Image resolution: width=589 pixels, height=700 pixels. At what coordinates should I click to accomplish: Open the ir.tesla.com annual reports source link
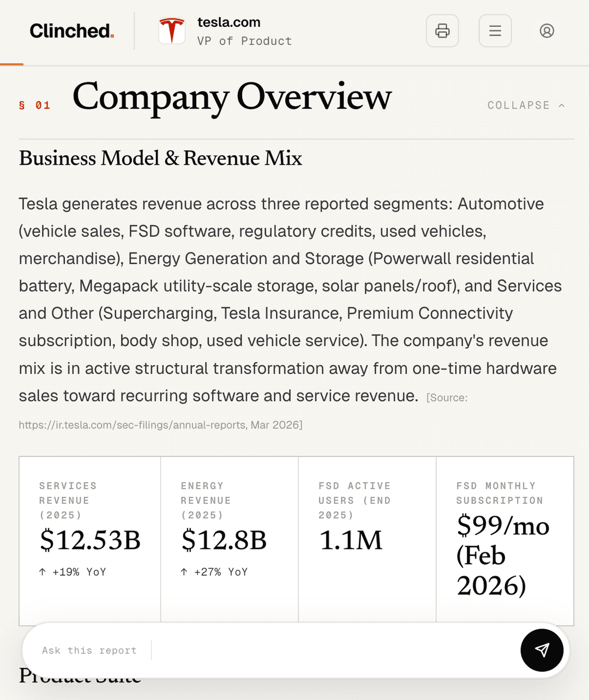tap(160, 425)
